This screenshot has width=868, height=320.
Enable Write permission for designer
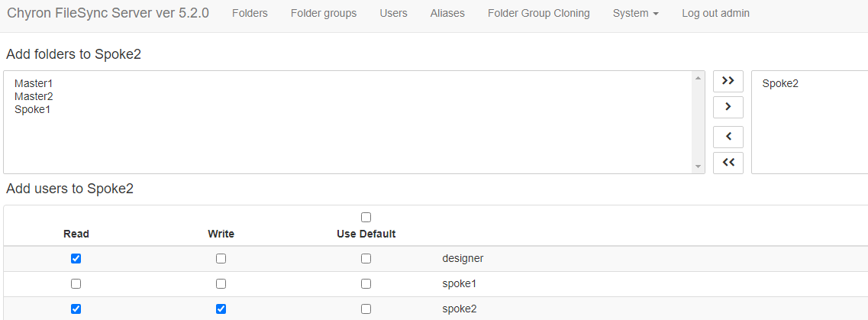(221, 259)
